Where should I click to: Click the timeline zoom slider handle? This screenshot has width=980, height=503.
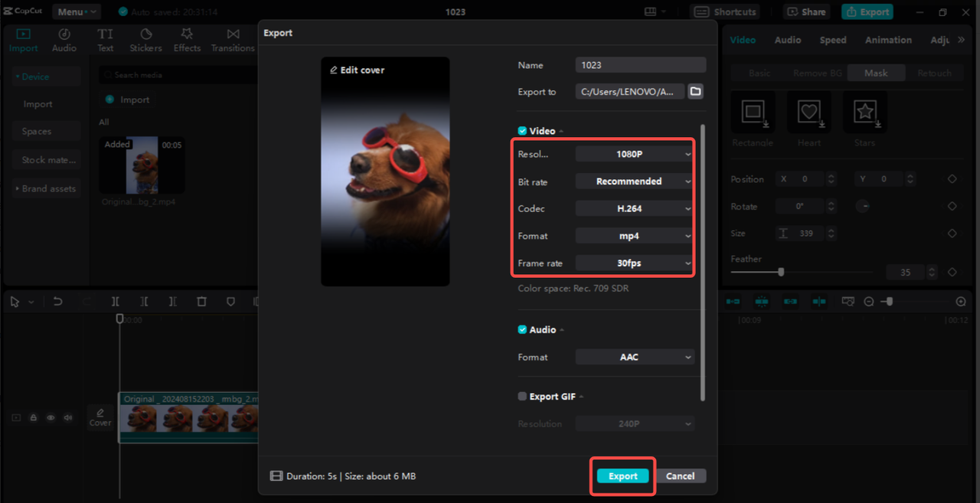(889, 302)
